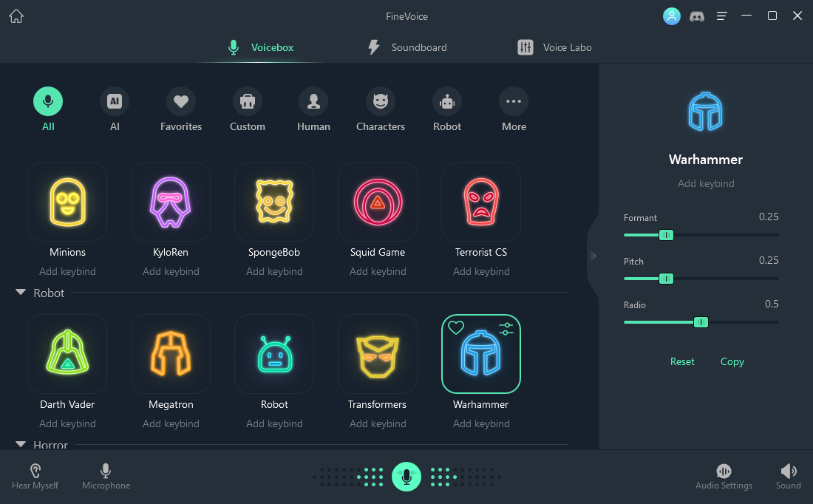The image size is (813, 504).
Task: Add keybind for Megatron
Action: click(x=171, y=423)
